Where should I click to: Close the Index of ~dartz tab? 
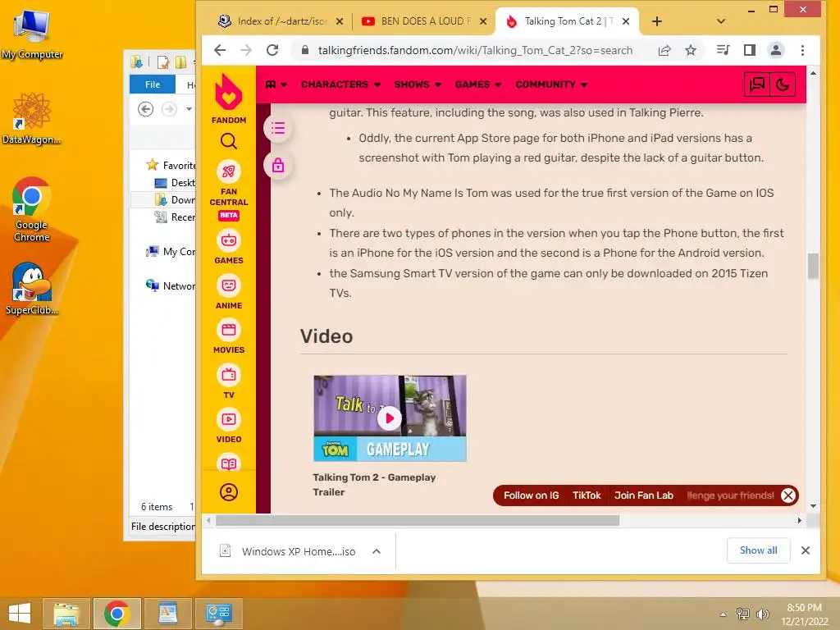pyautogui.click(x=340, y=21)
